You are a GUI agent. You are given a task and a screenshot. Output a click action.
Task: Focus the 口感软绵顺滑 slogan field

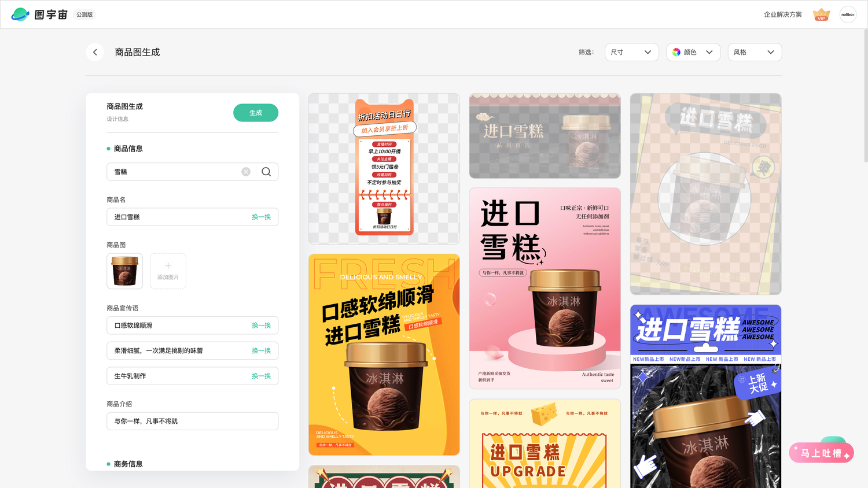click(192, 326)
